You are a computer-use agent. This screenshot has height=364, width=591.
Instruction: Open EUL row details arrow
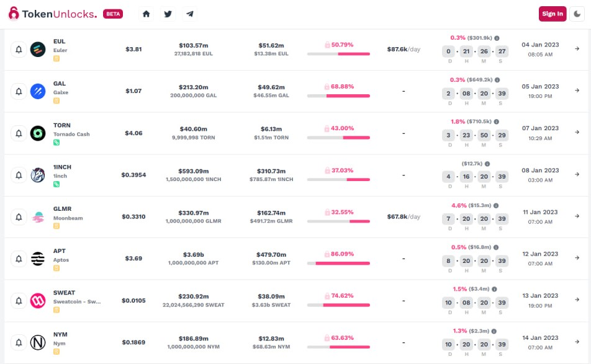coord(577,48)
